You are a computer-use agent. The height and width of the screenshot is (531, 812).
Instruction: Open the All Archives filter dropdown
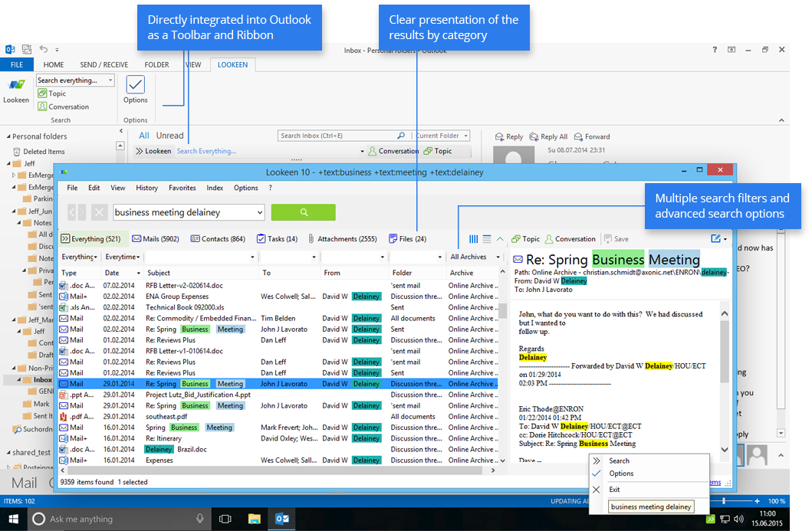pyautogui.click(x=475, y=257)
